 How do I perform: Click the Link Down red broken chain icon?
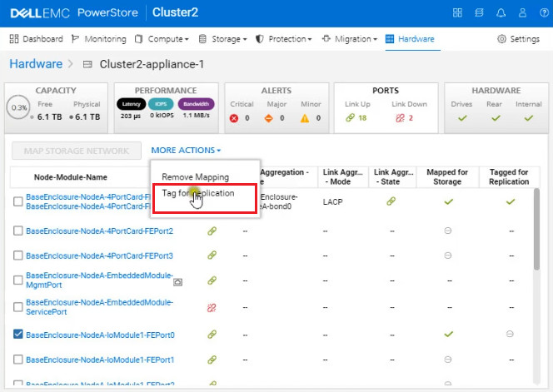[x=401, y=117]
